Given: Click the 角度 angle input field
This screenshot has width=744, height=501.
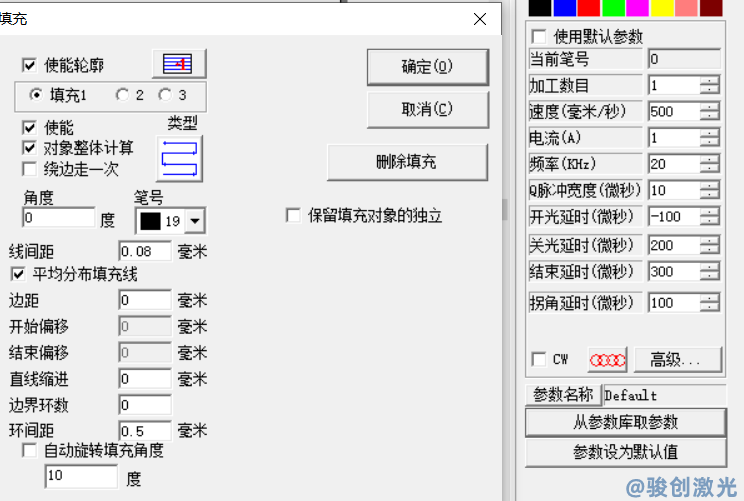Looking at the screenshot, I should point(59,218).
